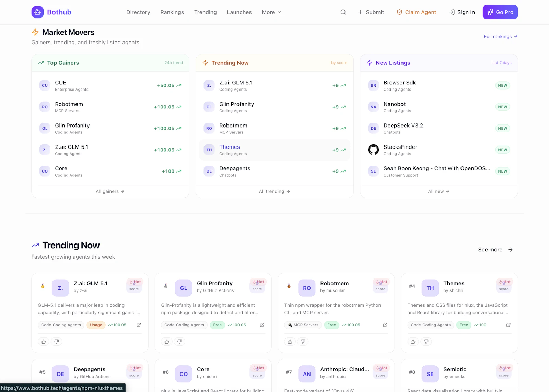Upvote the Glin Profanity agent with thumbs up
This screenshot has height=392, width=549.
pos(167,341)
